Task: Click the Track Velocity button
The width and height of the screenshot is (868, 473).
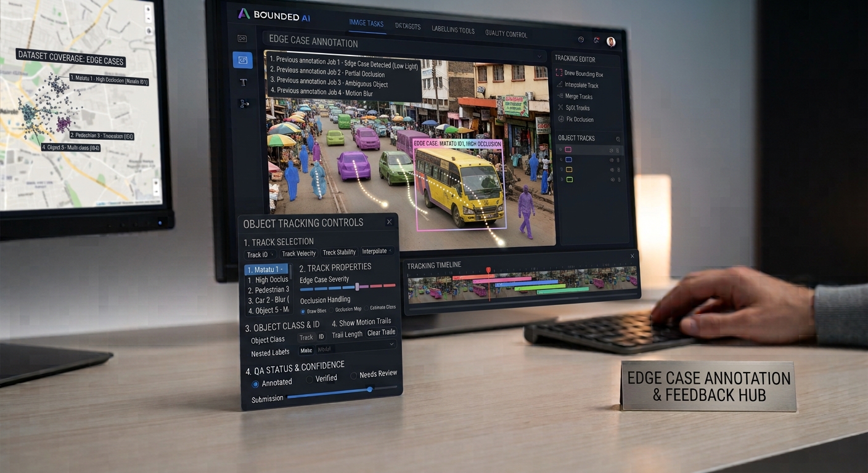Action: [x=298, y=253]
